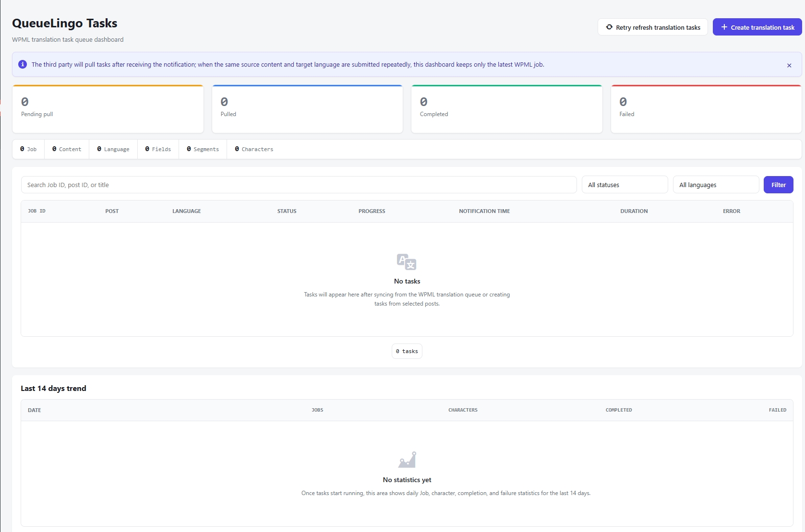Open the Pending pull stat card
The width and height of the screenshot is (805, 532).
108,109
